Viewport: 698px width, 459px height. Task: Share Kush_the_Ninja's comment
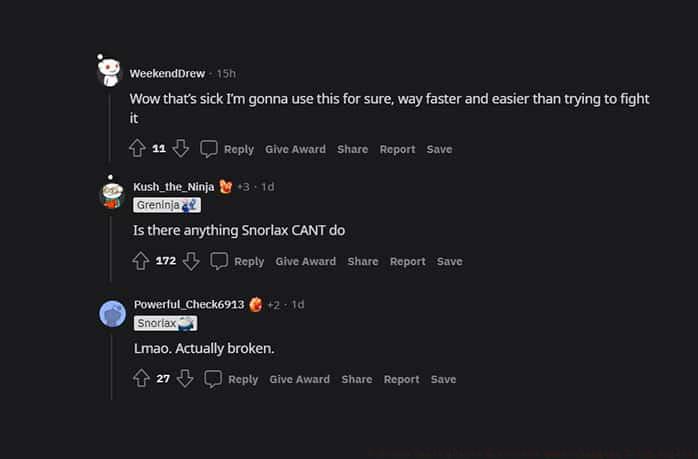click(363, 261)
